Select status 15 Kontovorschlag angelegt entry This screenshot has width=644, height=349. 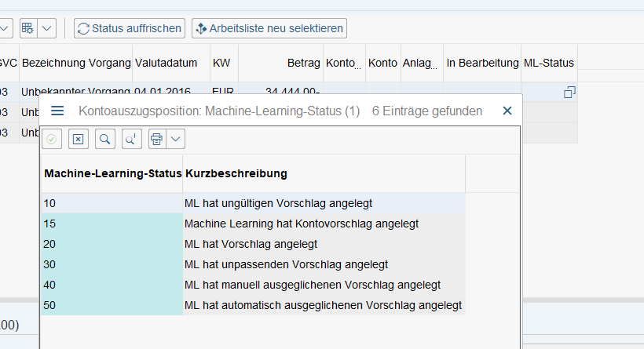254,224
